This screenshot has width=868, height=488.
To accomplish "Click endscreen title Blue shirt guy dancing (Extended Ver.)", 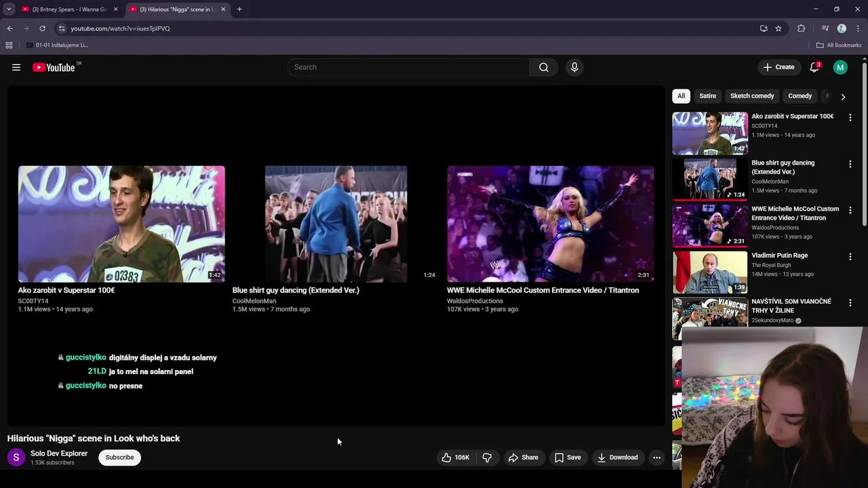I will (x=296, y=290).
